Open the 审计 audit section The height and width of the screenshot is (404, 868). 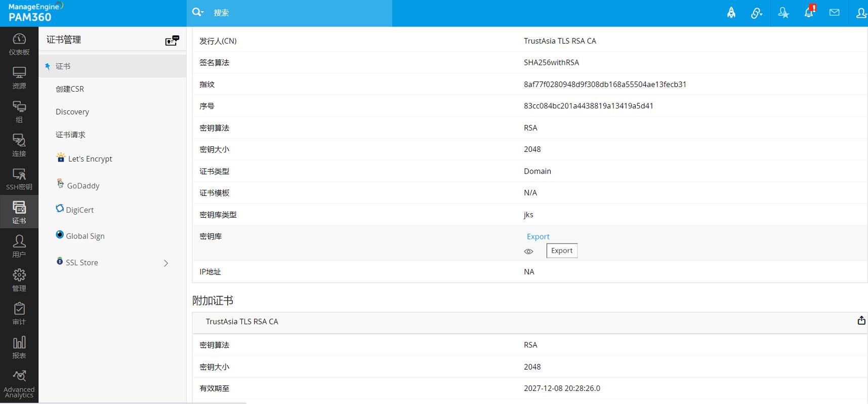19,313
